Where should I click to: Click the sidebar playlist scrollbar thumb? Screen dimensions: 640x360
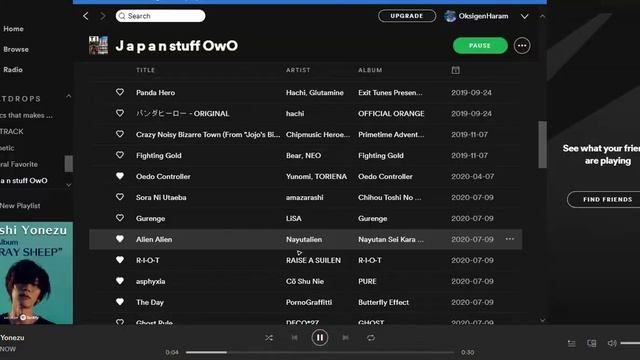(x=69, y=164)
